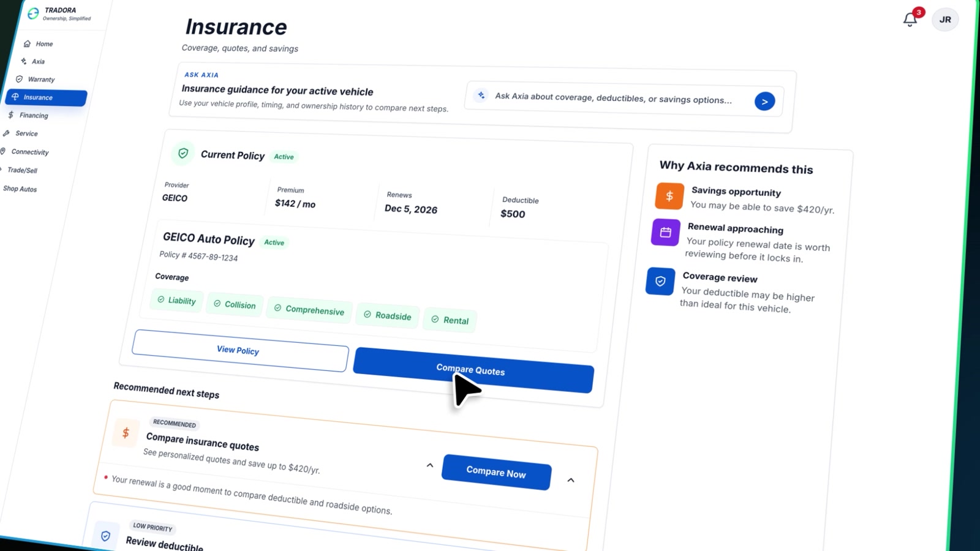Viewport: 980px width, 551px height.
Task: Open the JR user avatar
Action: [x=945, y=20]
